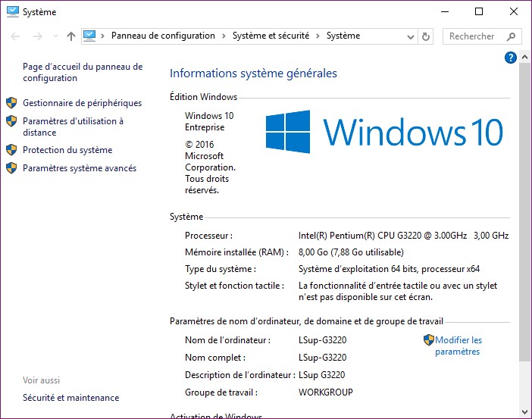Open help with the blue question mark icon

510,58
